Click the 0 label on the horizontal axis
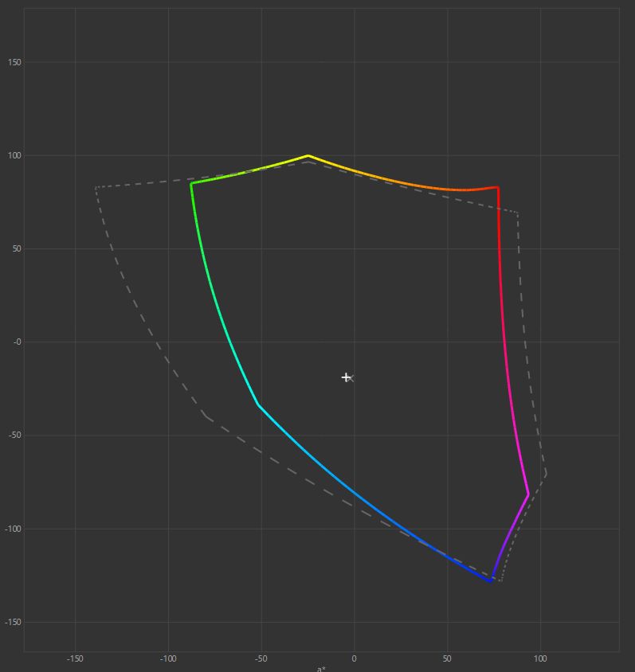The height and width of the screenshot is (672, 635). click(355, 658)
